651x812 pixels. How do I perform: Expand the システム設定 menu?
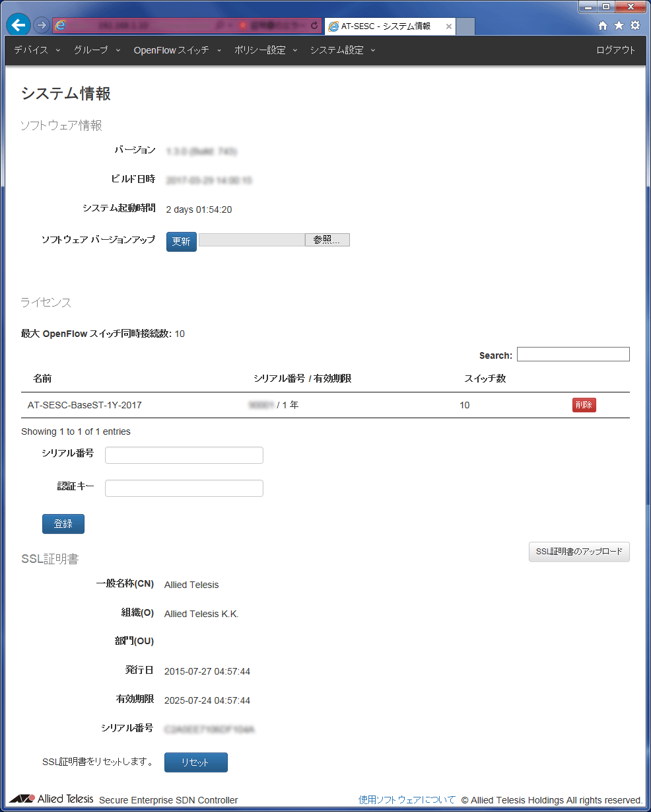click(343, 50)
